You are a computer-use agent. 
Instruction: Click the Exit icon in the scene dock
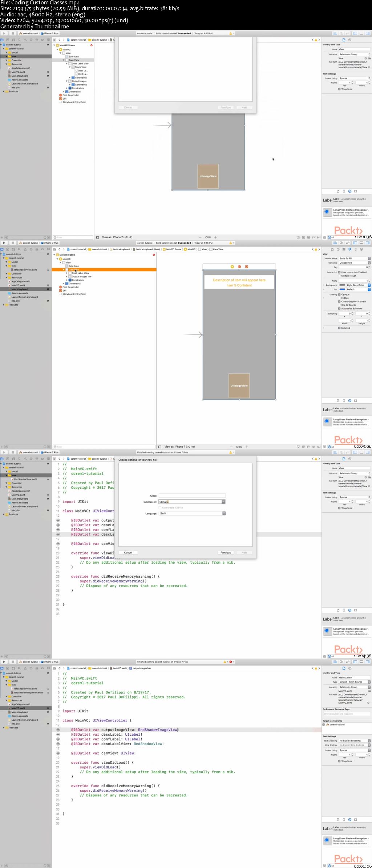[247, 267]
